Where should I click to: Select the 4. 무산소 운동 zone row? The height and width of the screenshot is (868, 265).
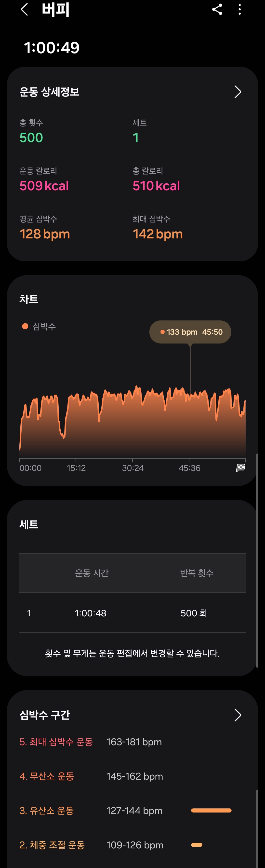132,776
